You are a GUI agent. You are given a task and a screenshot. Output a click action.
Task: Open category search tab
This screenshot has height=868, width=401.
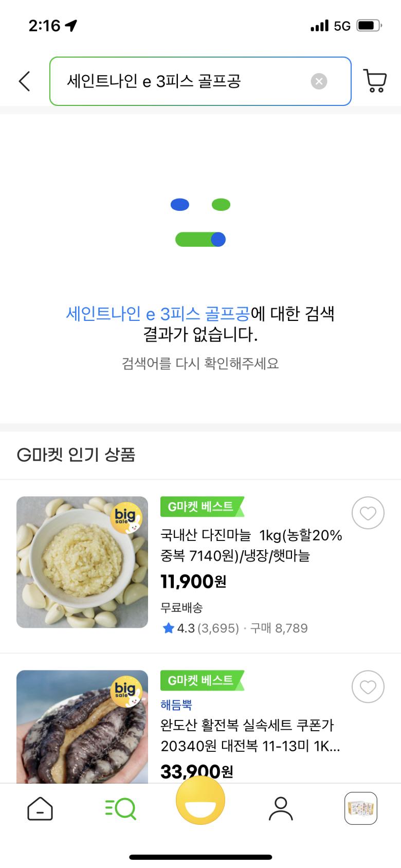(120, 809)
